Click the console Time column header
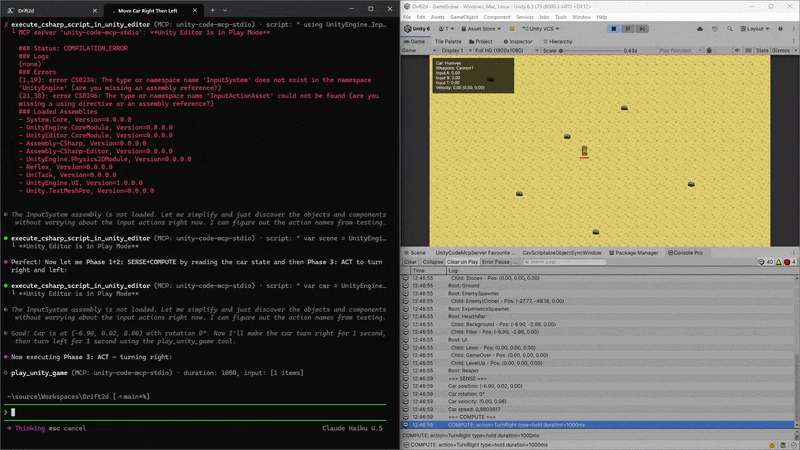The width and height of the screenshot is (800, 450). pyautogui.click(x=428, y=270)
